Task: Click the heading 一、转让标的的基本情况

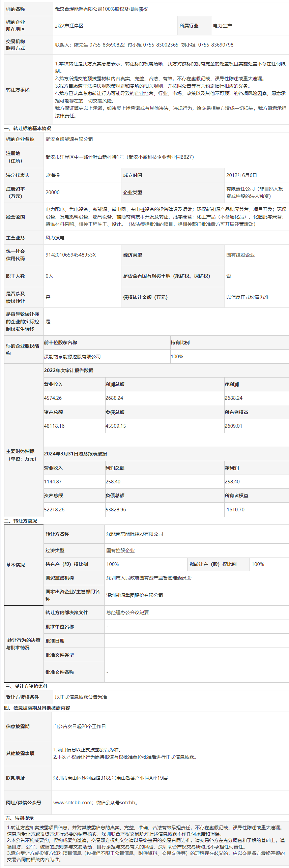Action: [x=28, y=128]
